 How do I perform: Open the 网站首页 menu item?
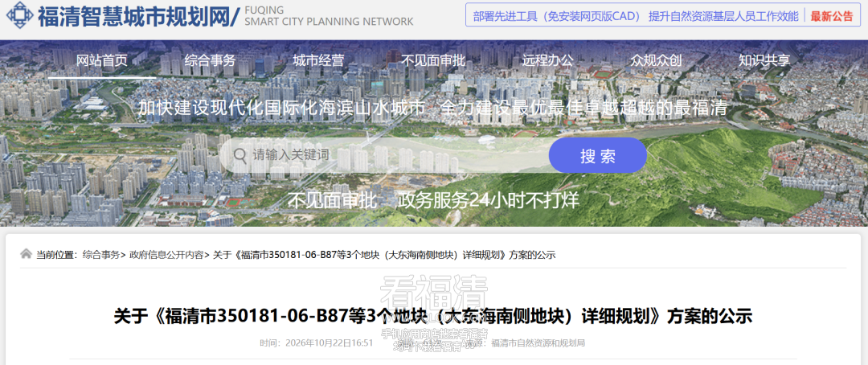tap(102, 60)
